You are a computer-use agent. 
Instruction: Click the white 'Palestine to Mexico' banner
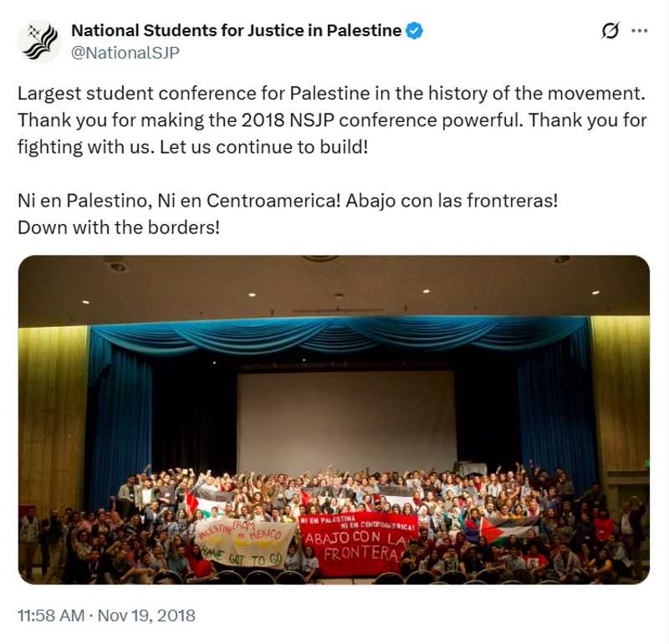244,542
